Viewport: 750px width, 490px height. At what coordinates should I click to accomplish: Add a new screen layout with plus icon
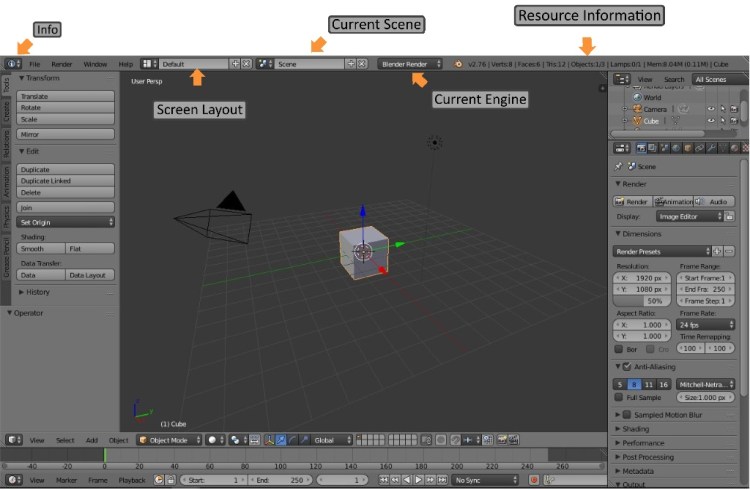coord(235,64)
